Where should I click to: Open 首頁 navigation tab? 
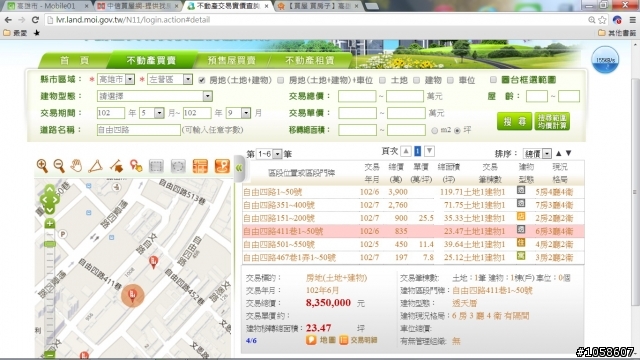coord(75,60)
